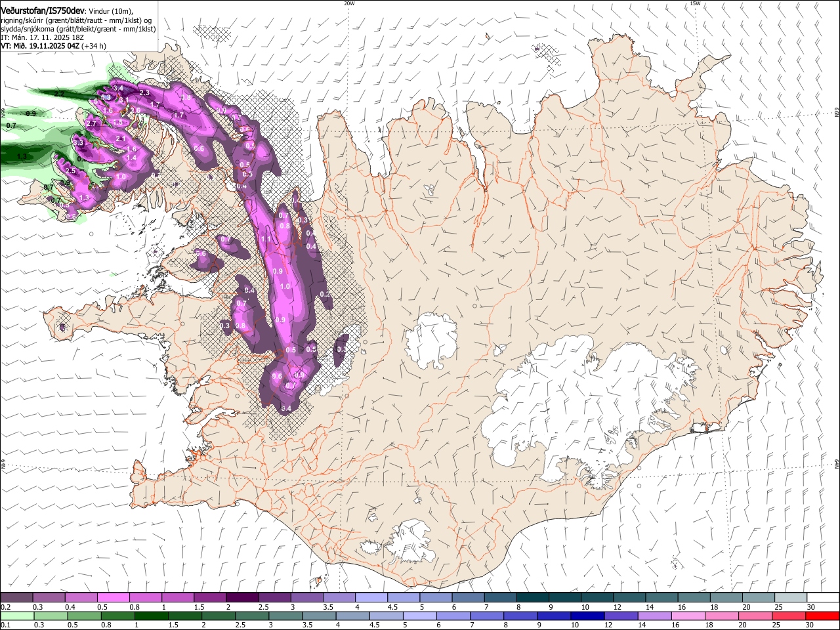This screenshot has height=630, width=840.
Task: Click the '2.1' precipitation value on the map
Action: tap(120, 139)
